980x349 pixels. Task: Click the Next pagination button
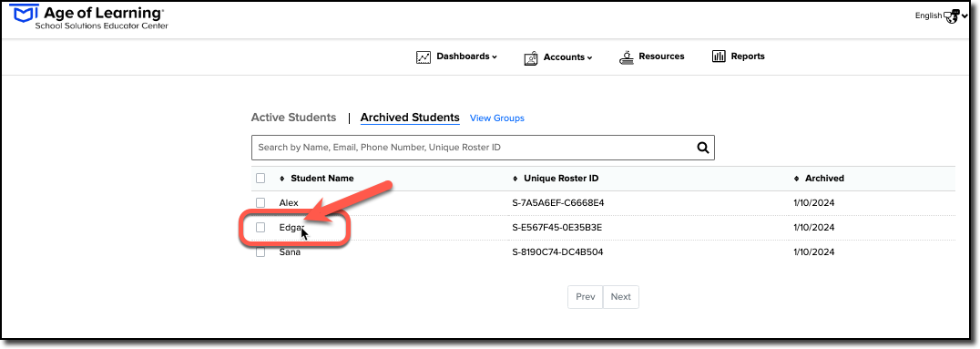[620, 297]
